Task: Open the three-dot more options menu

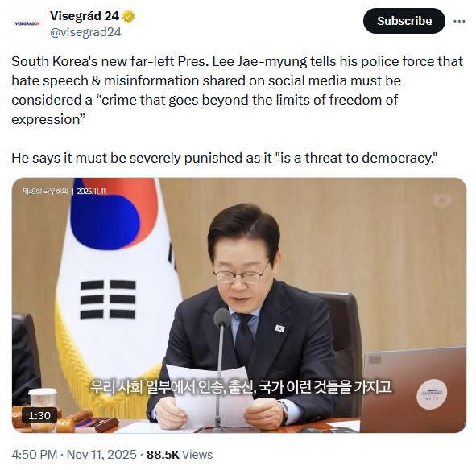Action: (459, 21)
